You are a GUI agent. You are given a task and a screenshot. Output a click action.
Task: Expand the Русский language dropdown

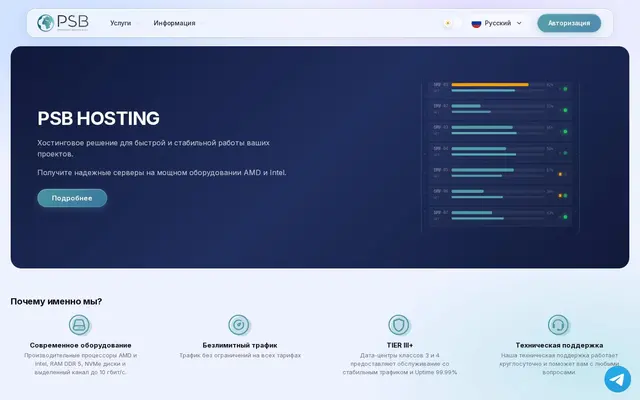[497, 23]
